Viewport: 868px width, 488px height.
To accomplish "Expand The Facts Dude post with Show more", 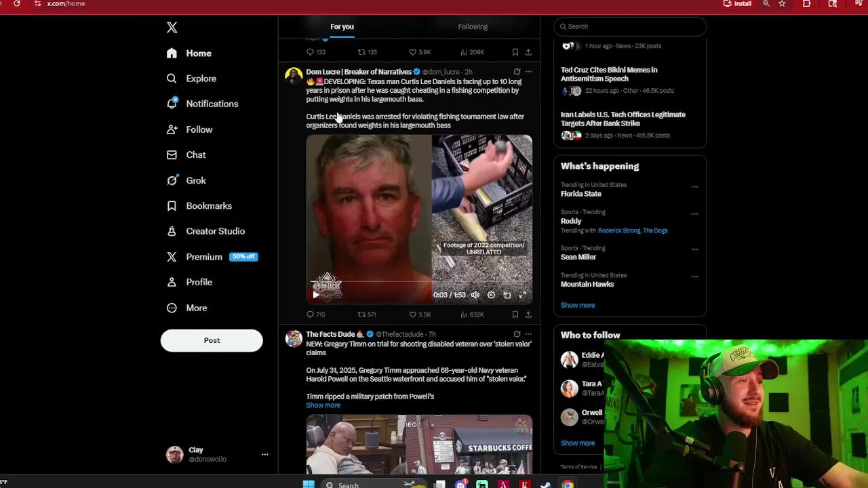I will coord(323,405).
